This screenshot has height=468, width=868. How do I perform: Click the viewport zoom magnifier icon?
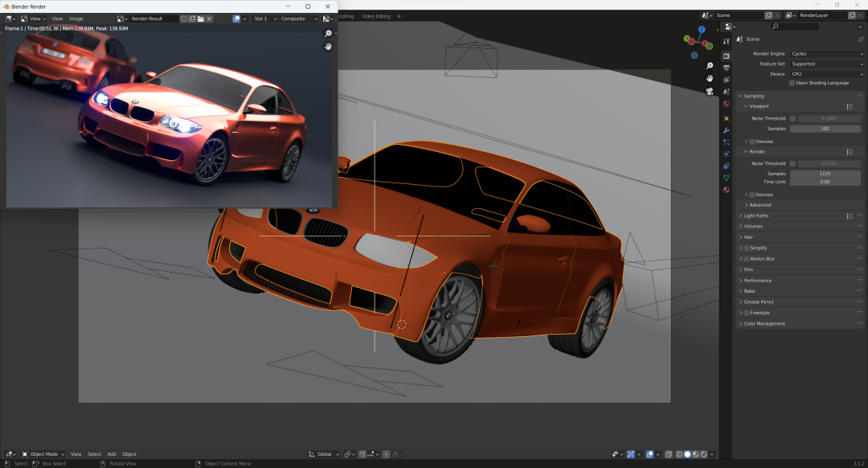tap(710, 66)
